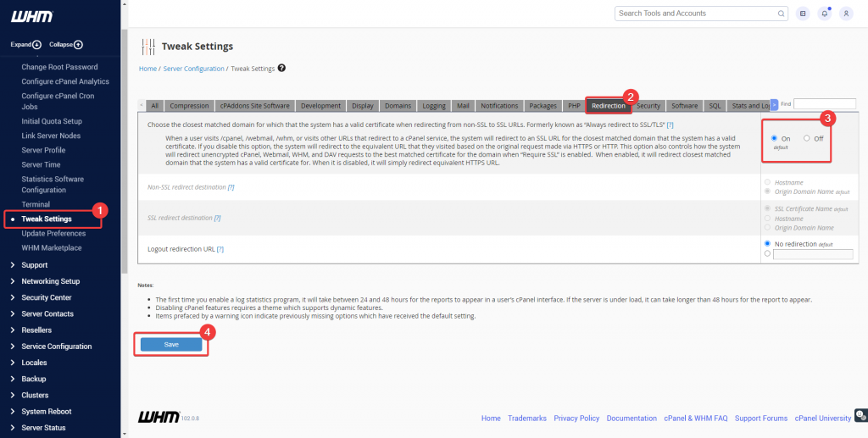The width and height of the screenshot is (868, 438).
Task: Click the Expand all sidebar icon
Action: (37, 45)
